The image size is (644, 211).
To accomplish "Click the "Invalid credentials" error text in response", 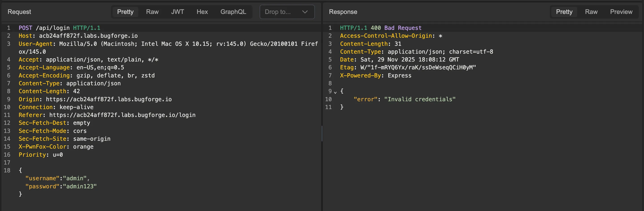I will (x=420, y=99).
